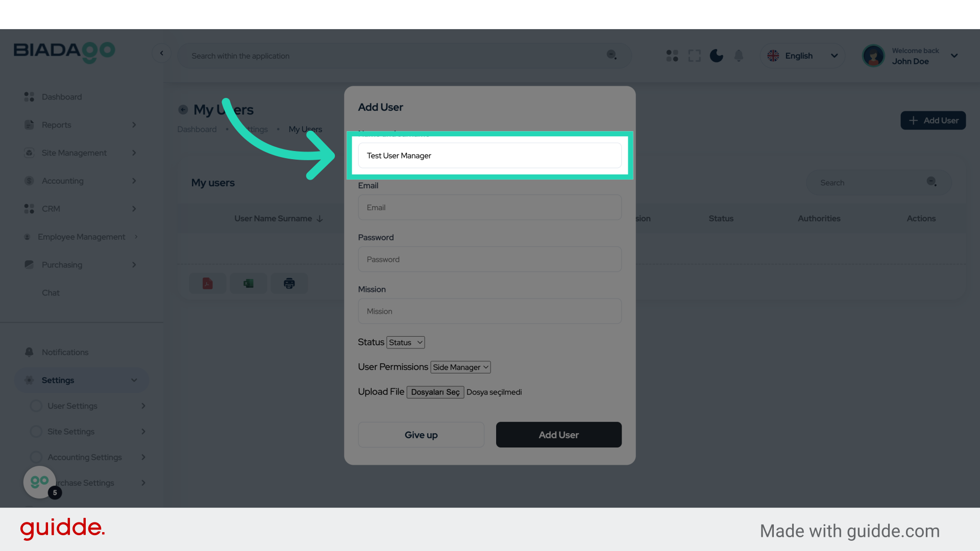Toggle the User Settings radio button

[x=36, y=406]
